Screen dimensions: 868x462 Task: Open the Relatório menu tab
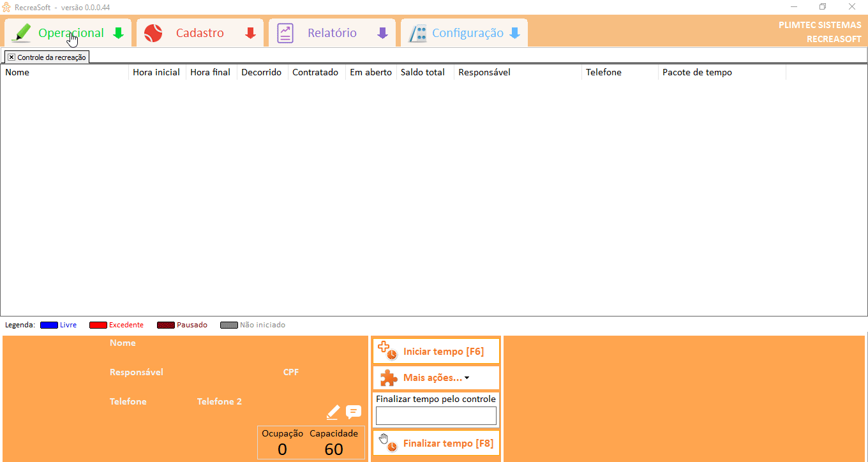pyautogui.click(x=332, y=33)
